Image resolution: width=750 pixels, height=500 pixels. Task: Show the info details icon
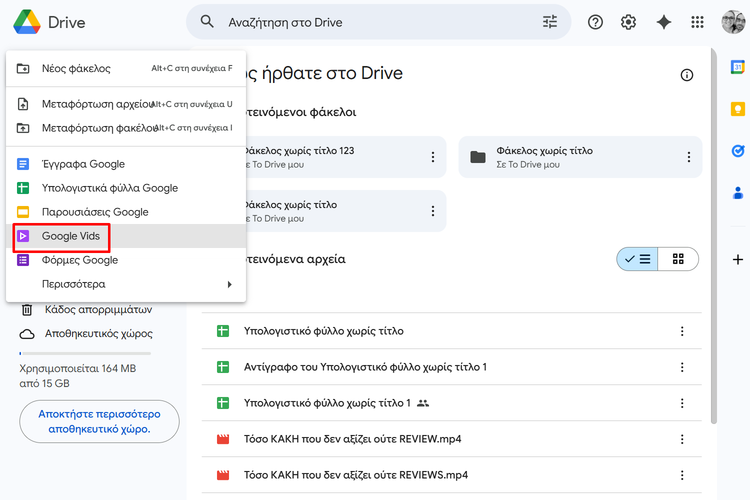687,75
